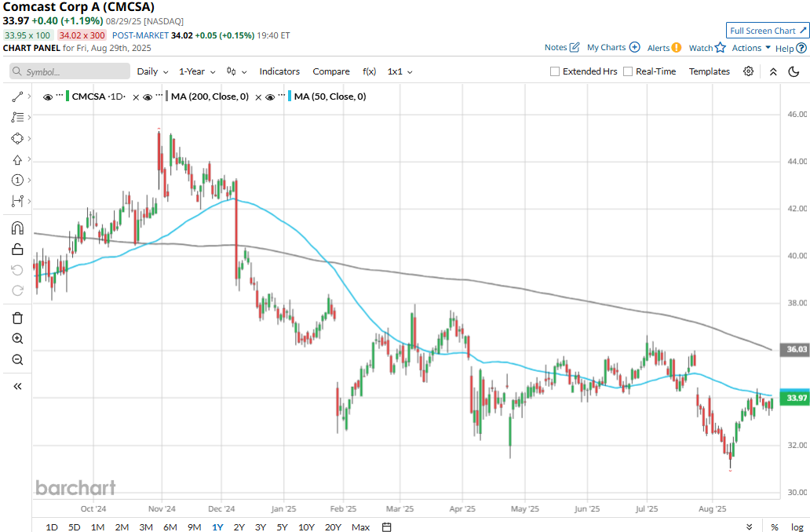Toggle the drawings lock icon
This screenshot has height=532, width=810.
coord(17,250)
